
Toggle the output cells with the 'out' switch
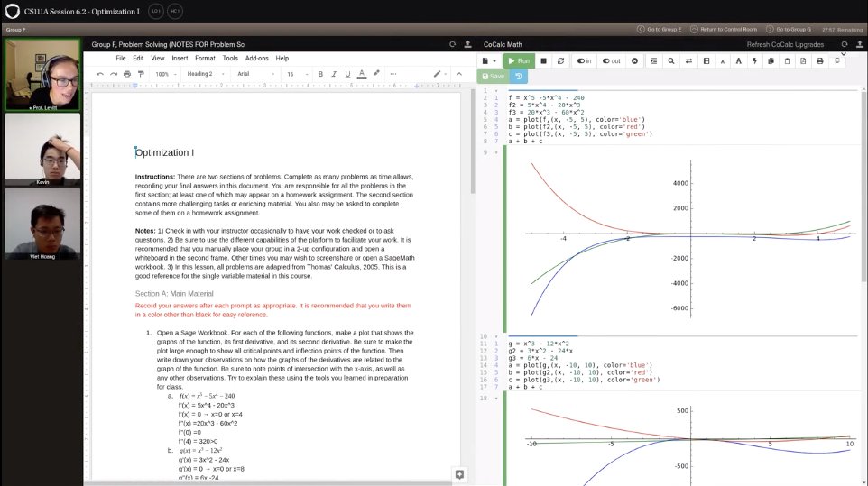coord(612,60)
